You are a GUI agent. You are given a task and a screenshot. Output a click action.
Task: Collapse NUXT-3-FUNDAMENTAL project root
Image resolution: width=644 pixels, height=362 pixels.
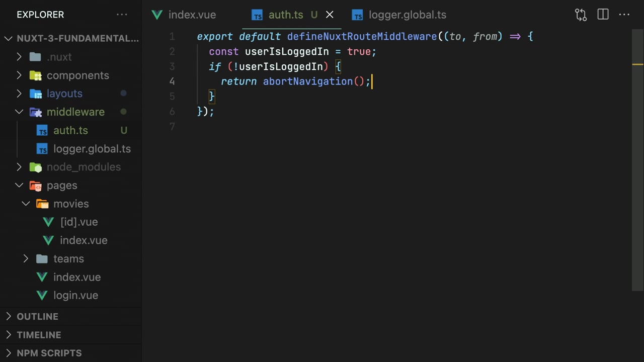(9, 38)
